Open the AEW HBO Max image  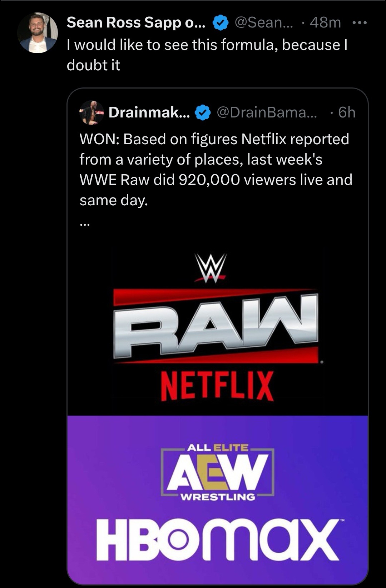pos(218,499)
